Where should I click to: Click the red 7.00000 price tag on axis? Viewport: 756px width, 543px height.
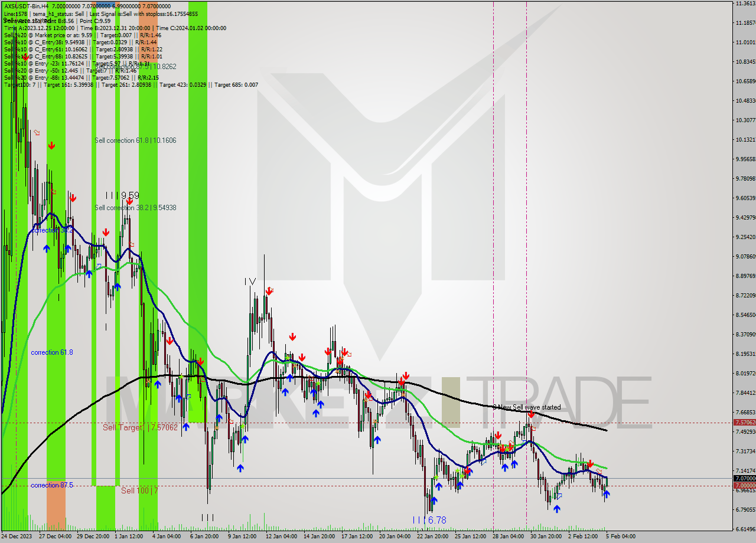click(744, 486)
